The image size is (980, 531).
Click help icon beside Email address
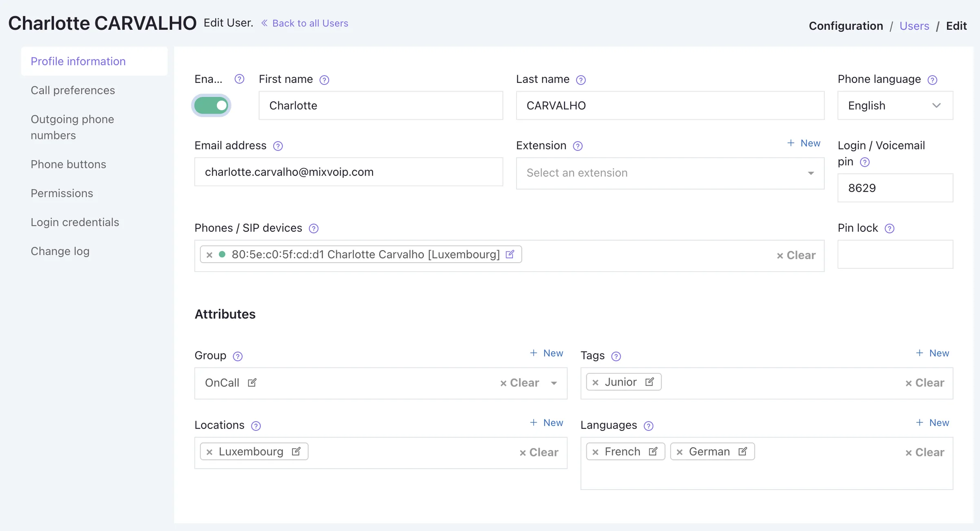click(278, 146)
